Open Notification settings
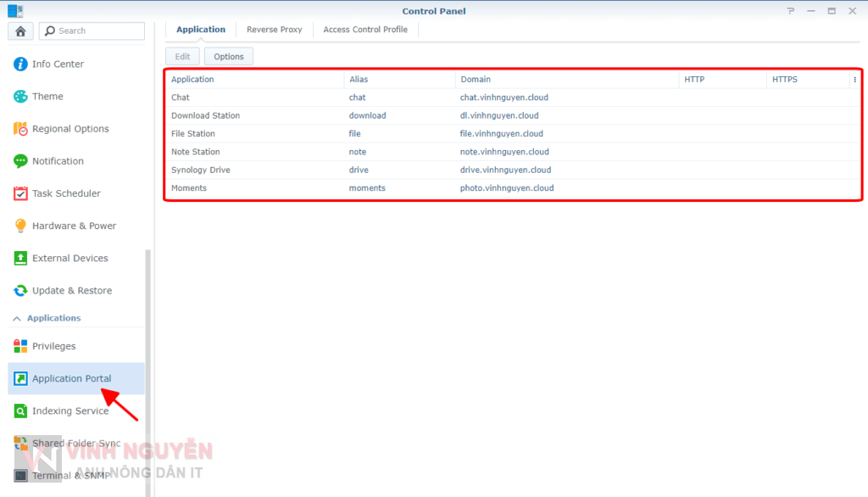 pos(58,161)
